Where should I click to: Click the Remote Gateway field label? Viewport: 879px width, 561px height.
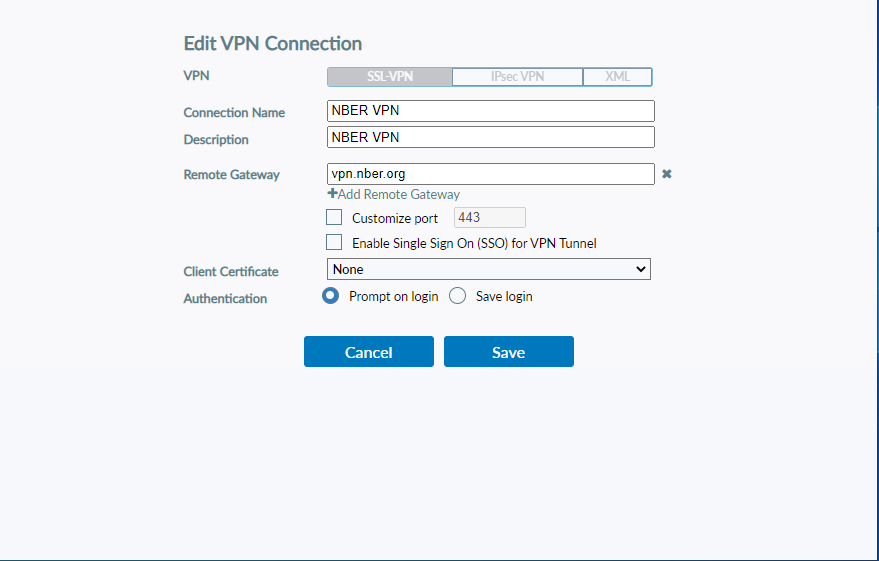[x=231, y=175]
